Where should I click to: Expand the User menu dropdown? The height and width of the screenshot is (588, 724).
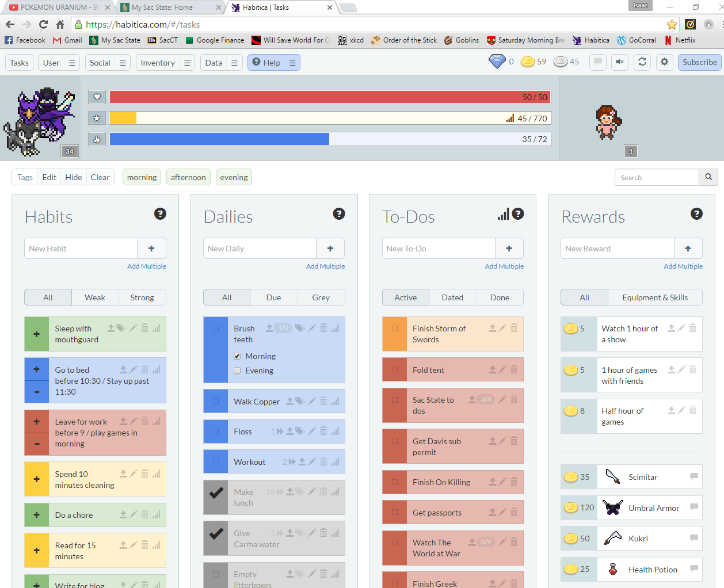pyautogui.click(x=72, y=63)
